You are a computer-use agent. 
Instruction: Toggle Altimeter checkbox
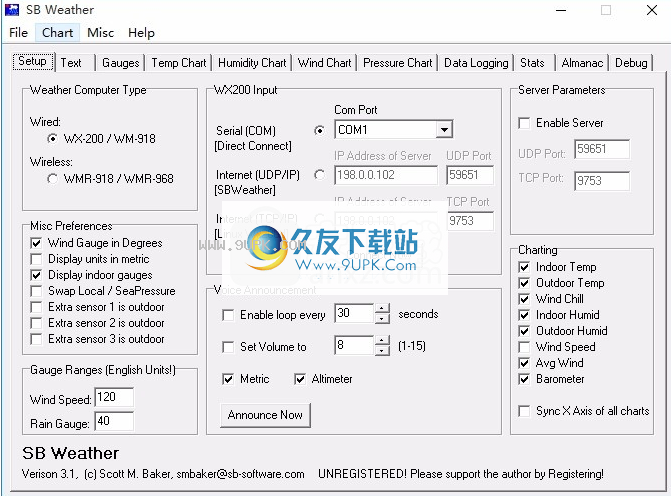click(x=300, y=379)
